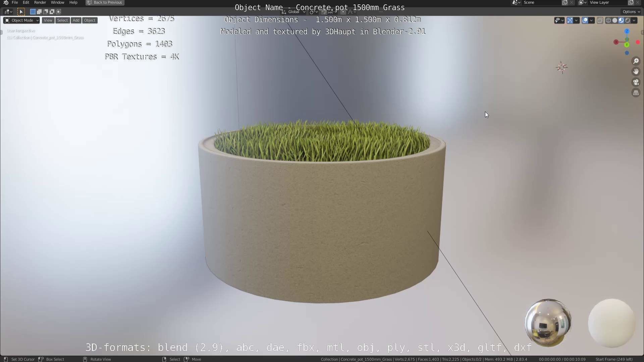Screen dimensions: 644x362
Task: Switch to Material Preview shading
Action: coord(621,20)
